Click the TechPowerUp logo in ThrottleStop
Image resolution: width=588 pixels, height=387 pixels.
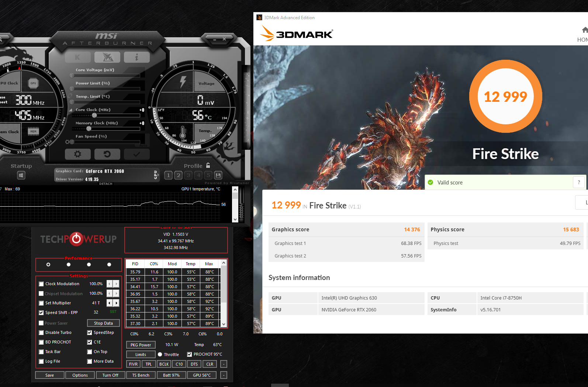(79, 239)
